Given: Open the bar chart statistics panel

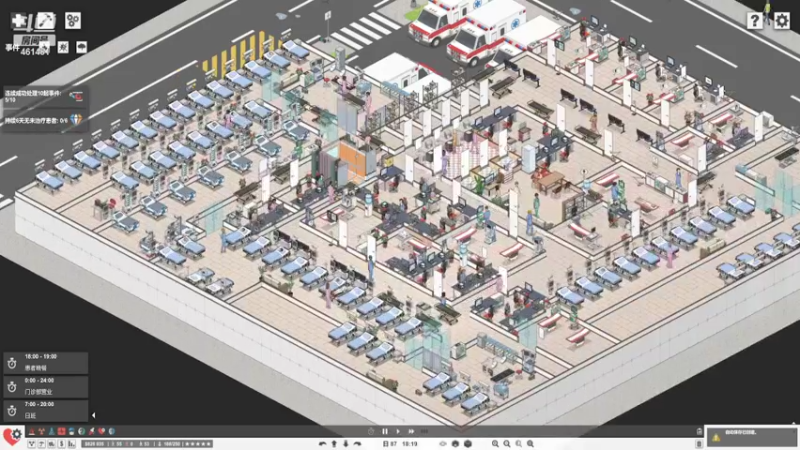Looking at the screenshot, I should pyautogui.click(x=71, y=444).
